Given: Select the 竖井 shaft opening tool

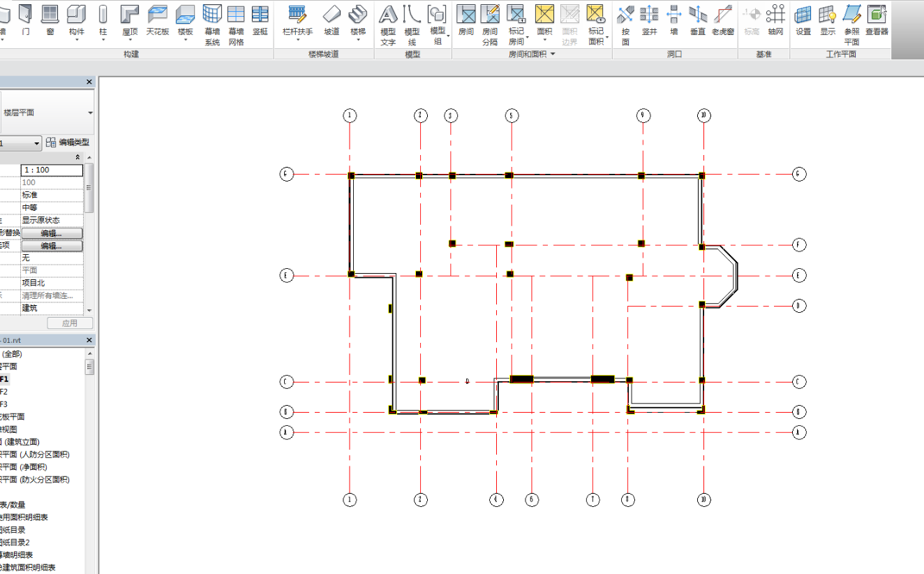Looking at the screenshot, I should (649, 20).
